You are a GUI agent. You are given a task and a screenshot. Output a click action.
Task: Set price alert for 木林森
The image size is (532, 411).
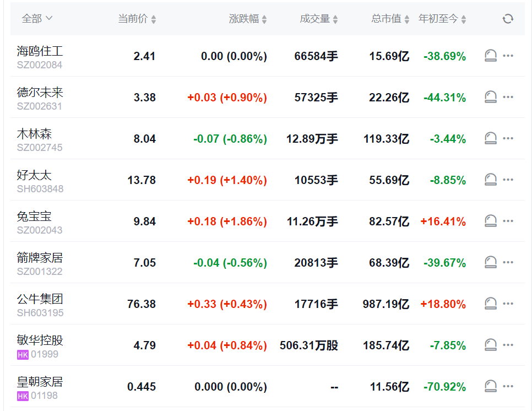pos(491,138)
